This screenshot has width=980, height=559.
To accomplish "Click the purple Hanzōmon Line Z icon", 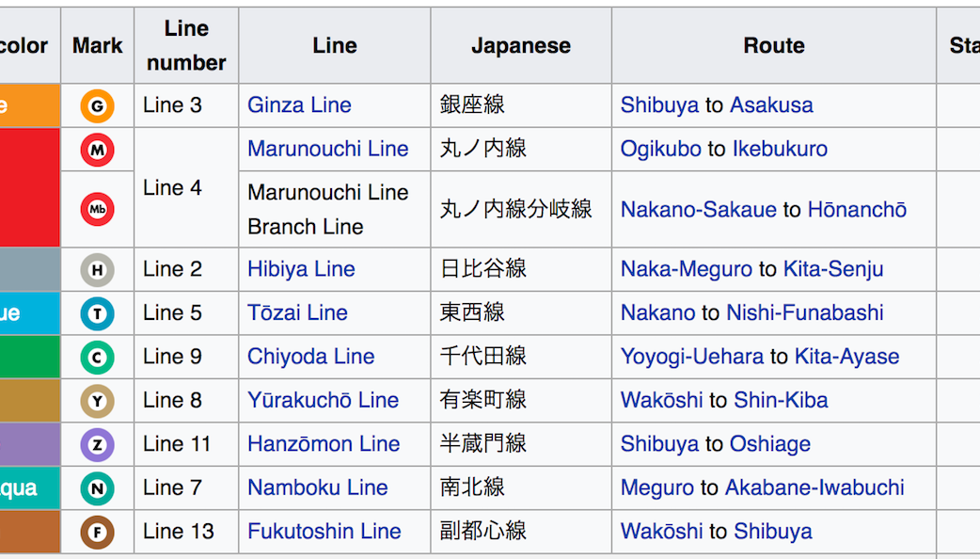I will 97,444.
